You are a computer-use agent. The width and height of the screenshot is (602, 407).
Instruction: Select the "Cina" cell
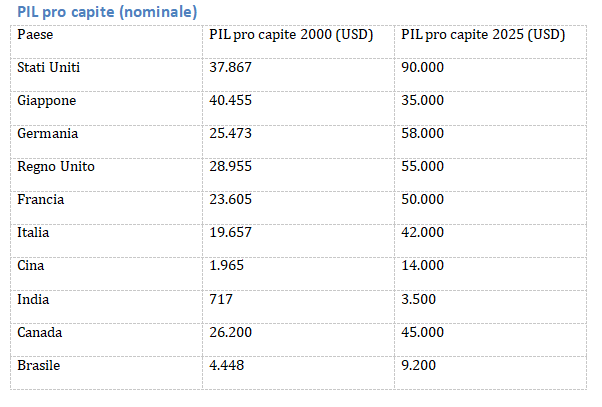click(31, 265)
